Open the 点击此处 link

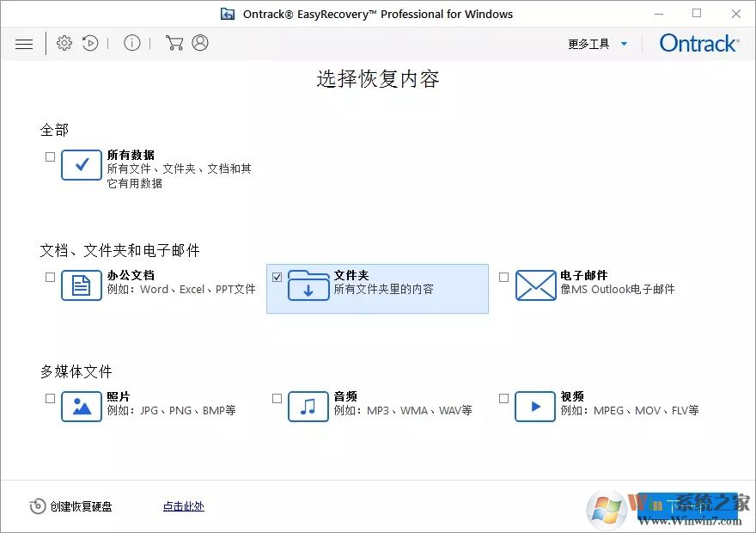coord(182,506)
